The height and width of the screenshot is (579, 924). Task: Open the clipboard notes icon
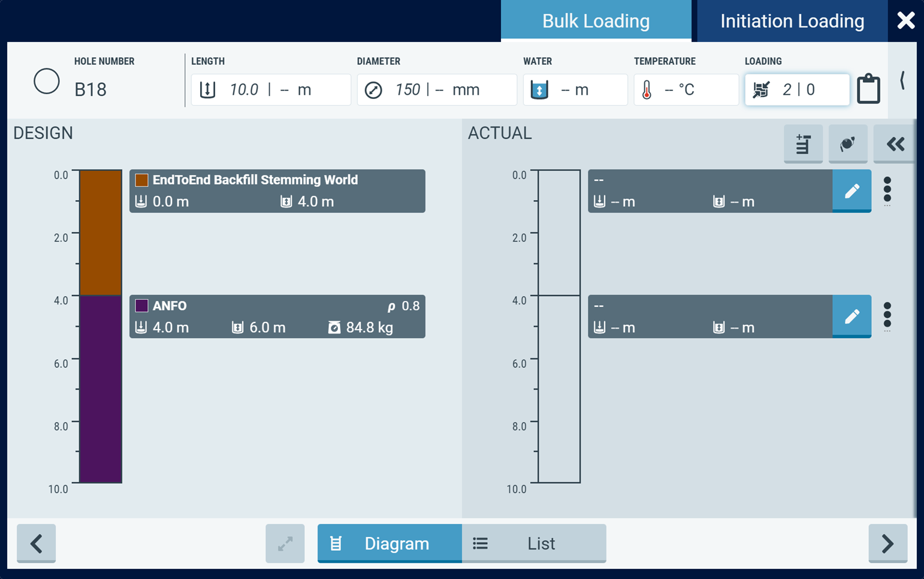pyautogui.click(x=868, y=89)
